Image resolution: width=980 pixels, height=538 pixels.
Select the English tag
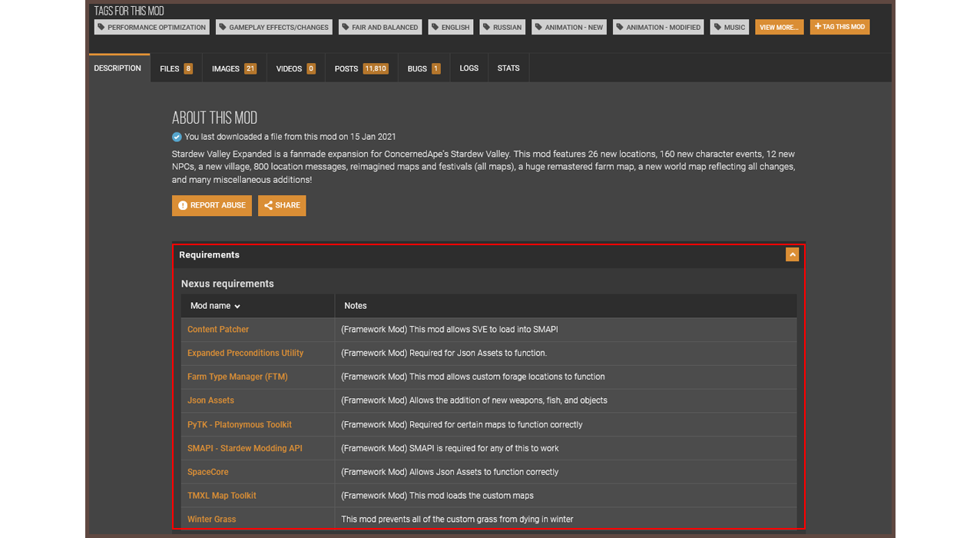coord(450,27)
